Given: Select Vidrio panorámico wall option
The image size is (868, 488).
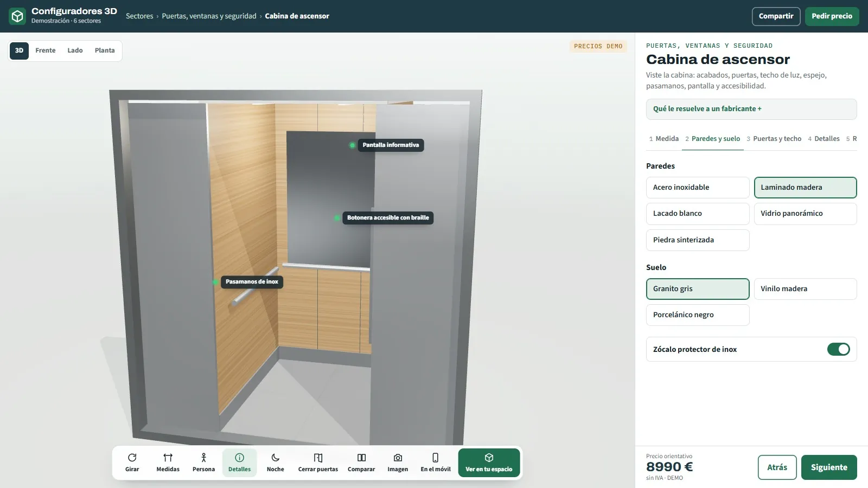Looking at the screenshot, I should 805,214.
